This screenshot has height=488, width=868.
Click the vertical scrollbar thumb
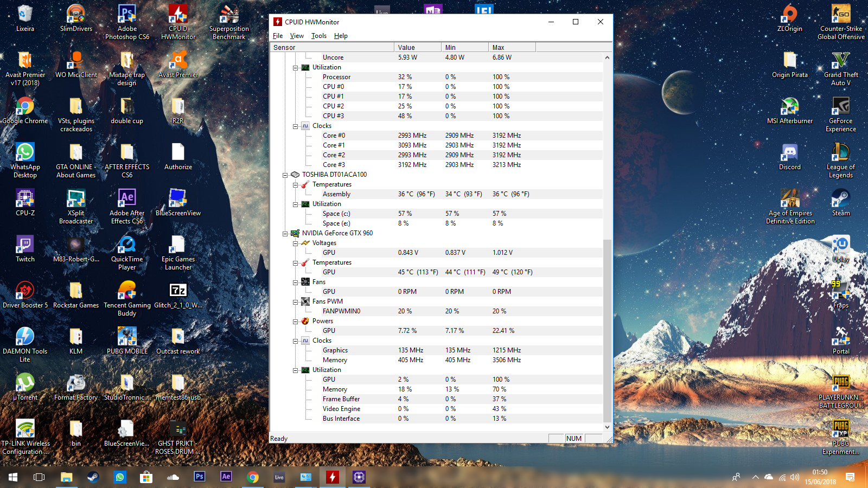[607, 331]
